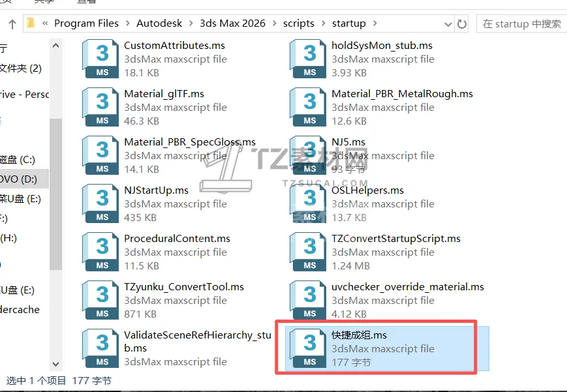The height and width of the screenshot is (392, 567).
Task: Select holdSysMon_stub.ms file icon
Action: [309, 59]
